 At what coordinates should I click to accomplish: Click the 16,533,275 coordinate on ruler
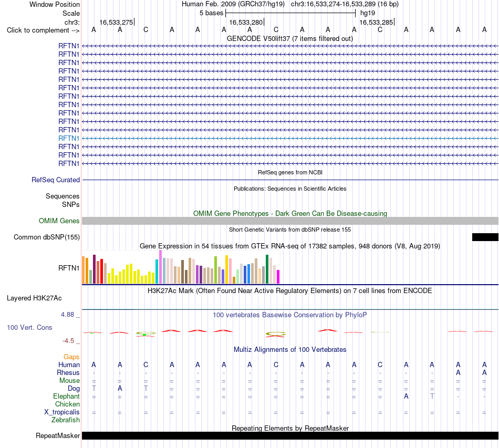[116, 22]
